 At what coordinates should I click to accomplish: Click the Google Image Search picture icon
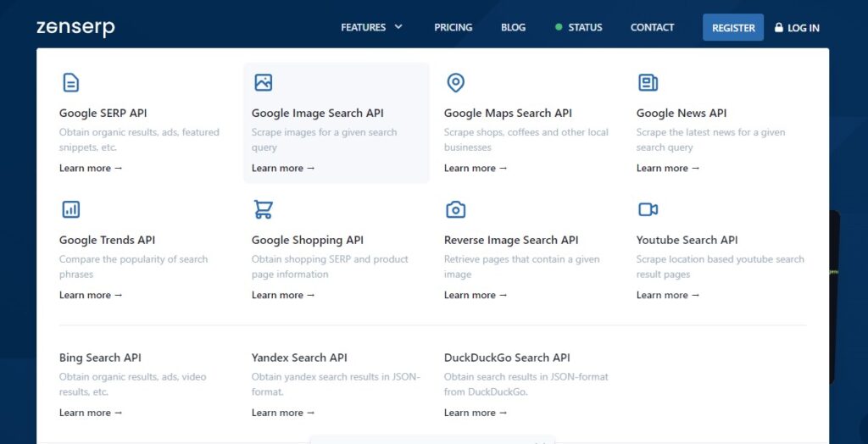coord(263,82)
